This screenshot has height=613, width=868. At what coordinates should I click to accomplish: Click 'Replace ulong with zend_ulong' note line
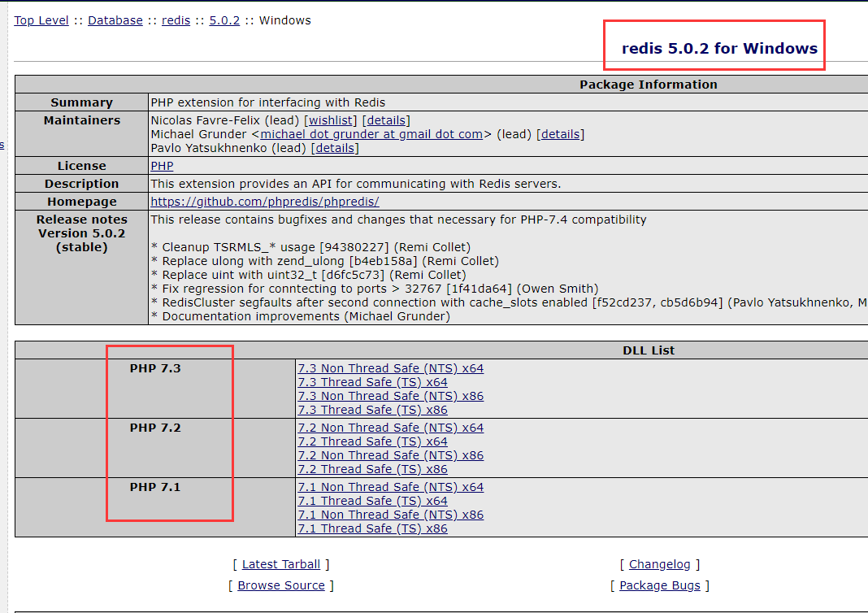coord(325,261)
